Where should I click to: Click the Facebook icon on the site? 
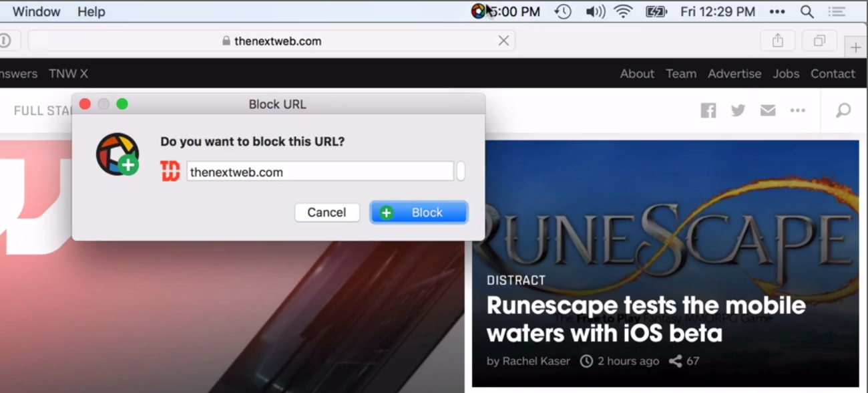[x=708, y=110]
